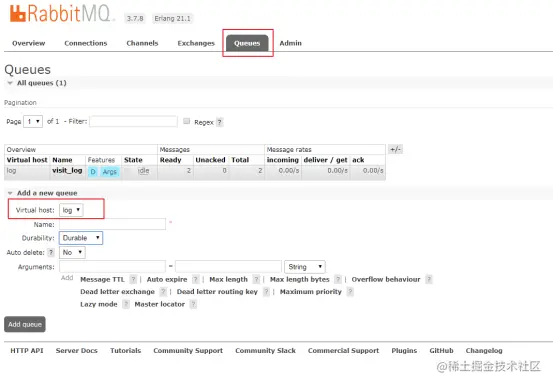This screenshot has width=553, height=385.
Task: Click the RabbitMQ logo
Action: tap(62, 14)
